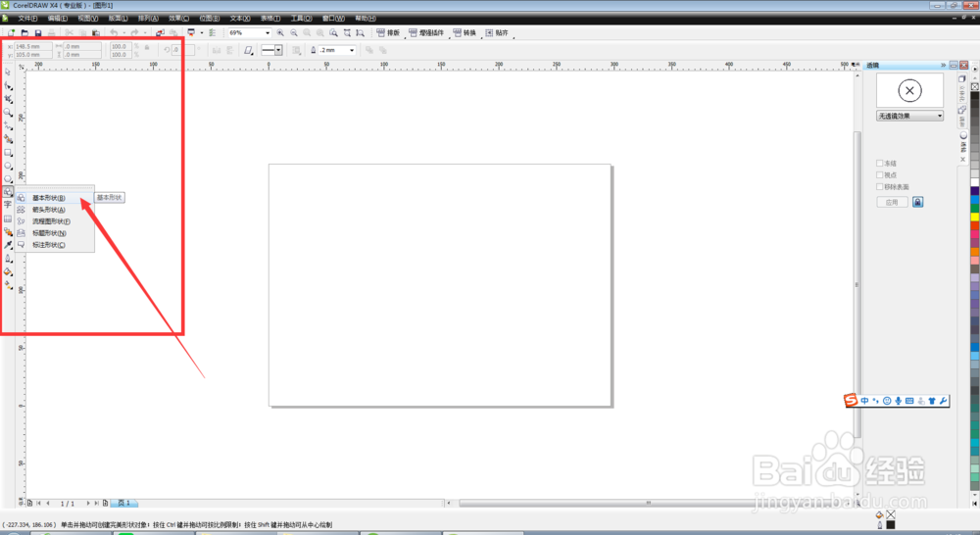Click the Save disk icon

[x=38, y=32]
